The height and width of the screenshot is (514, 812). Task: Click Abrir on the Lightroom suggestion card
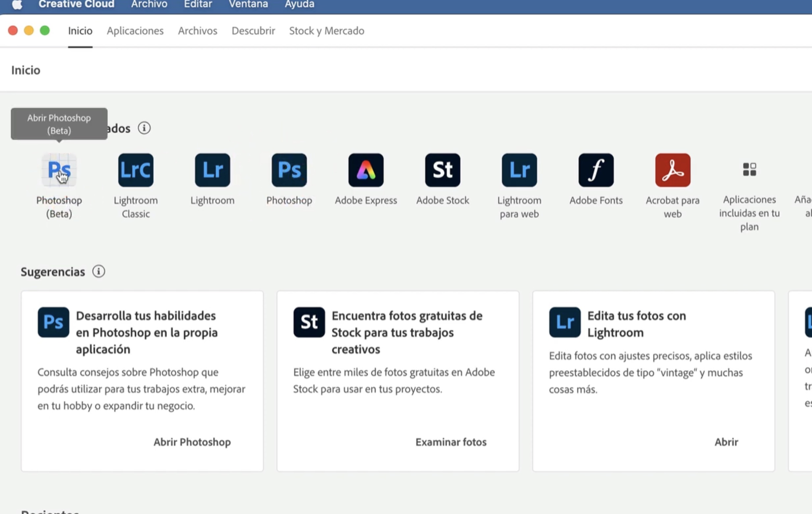pyautogui.click(x=726, y=442)
